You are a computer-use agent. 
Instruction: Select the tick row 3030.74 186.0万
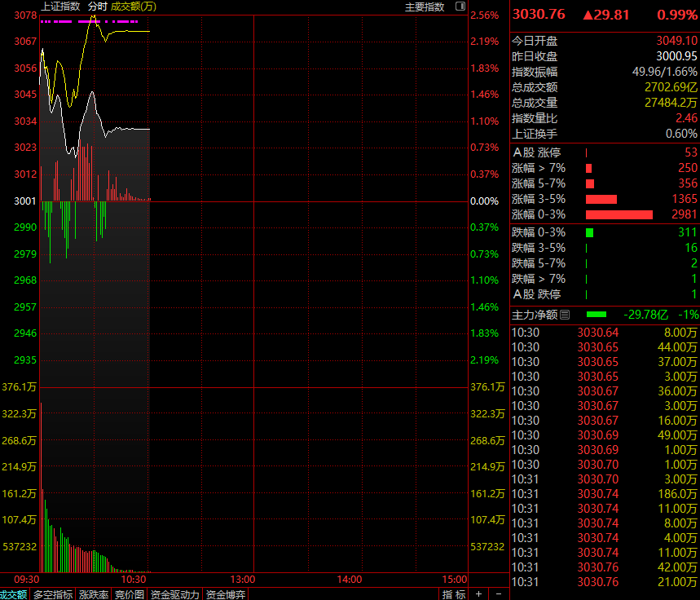pos(605,494)
